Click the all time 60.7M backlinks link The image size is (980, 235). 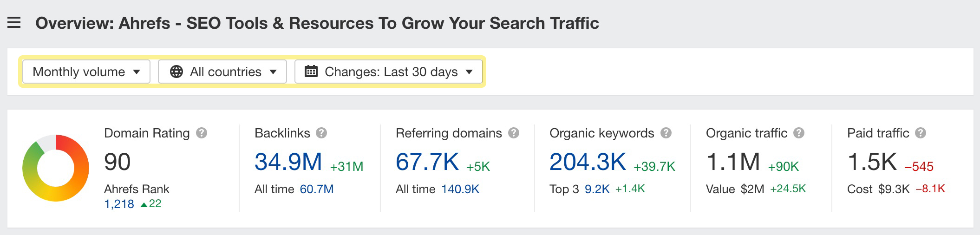click(317, 189)
